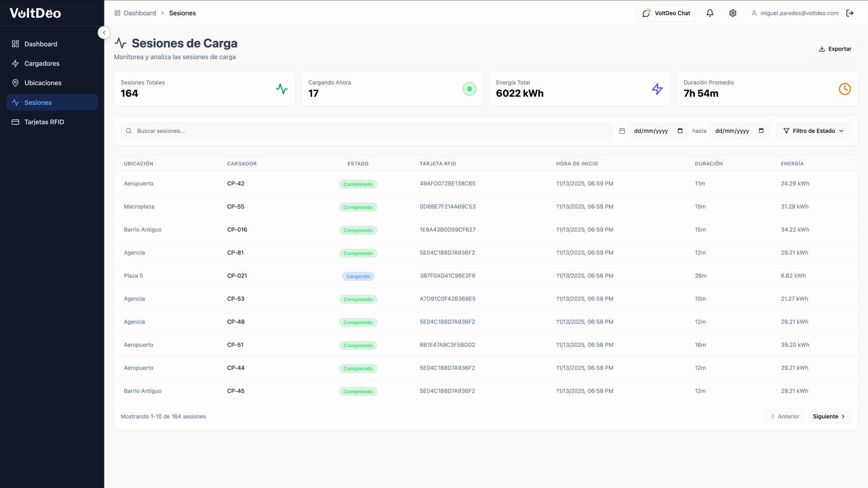Collapse the sidebar with the chevron button
The image size is (868, 488).
click(x=104, y=33)
